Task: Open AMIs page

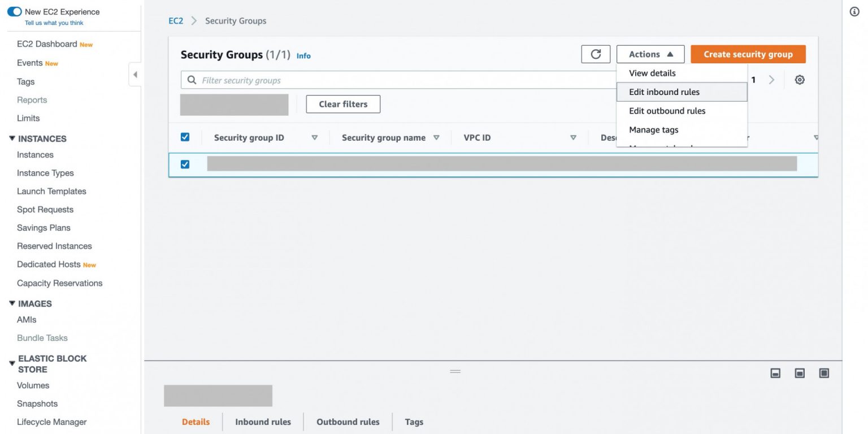Action: [27, 319]
